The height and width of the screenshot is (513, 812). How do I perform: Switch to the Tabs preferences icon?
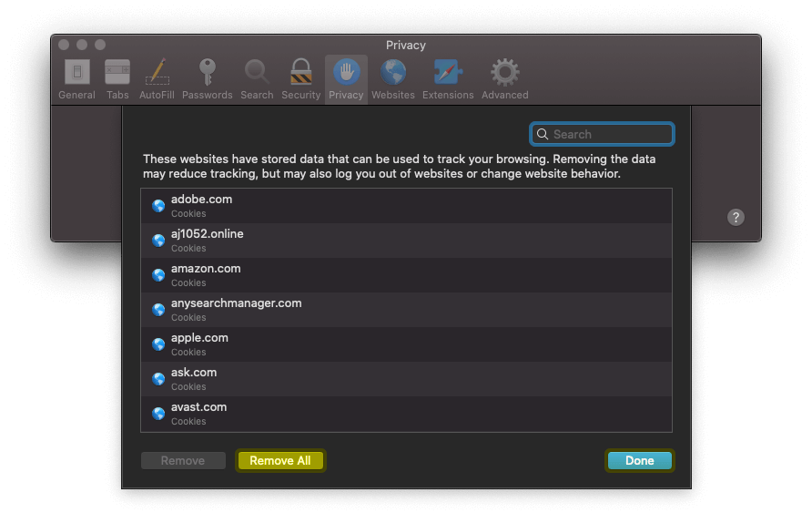point(117,73)
